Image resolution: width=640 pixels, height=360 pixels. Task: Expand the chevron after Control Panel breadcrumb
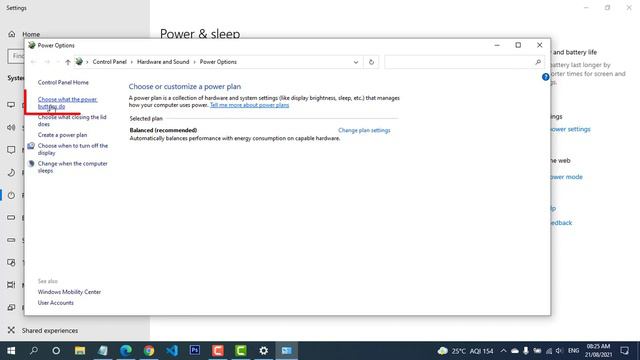(131, 62)
